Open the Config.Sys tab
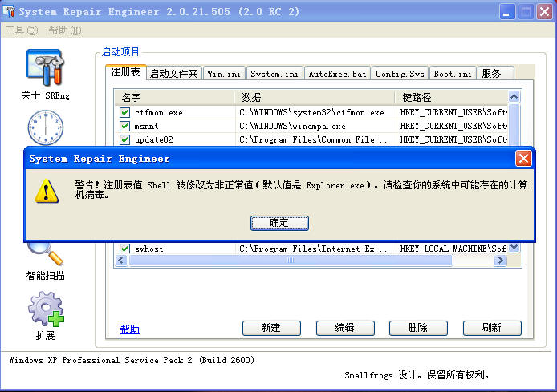Image resolution: width=557 pixels, height=392 pixels. pyautogui.click(x=400, y=74)
